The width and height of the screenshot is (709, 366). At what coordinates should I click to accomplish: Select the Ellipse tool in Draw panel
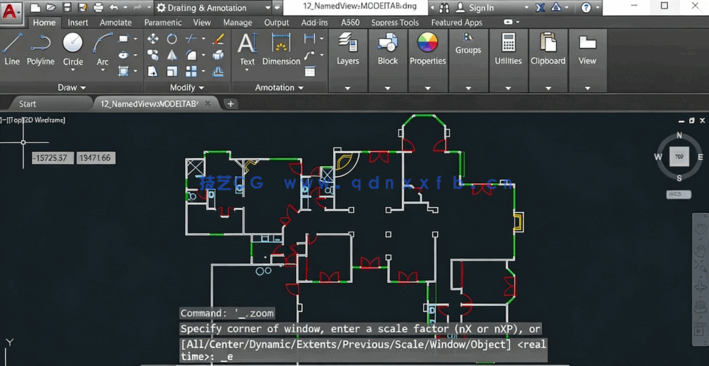(x=124, y=55)
